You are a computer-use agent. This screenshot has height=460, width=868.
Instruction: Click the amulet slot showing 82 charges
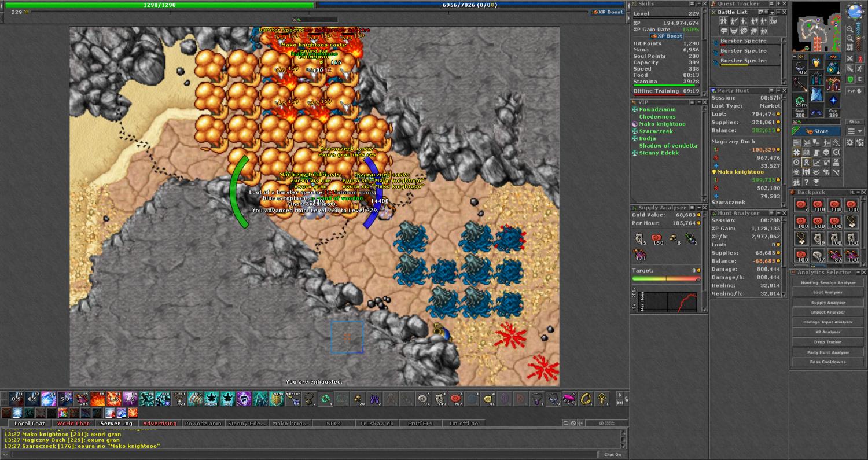click(x=800, y=68)
